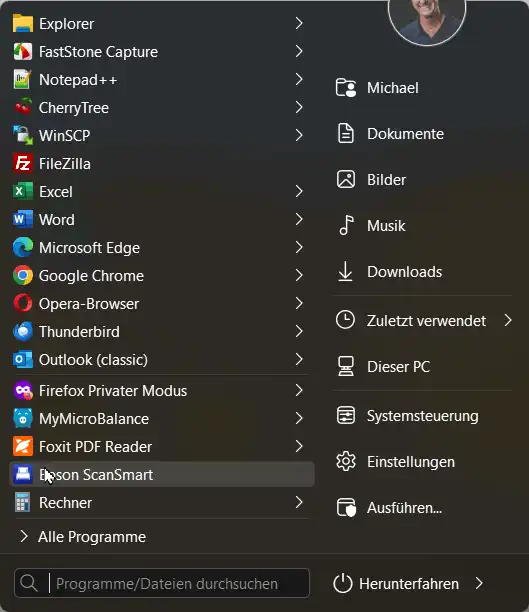Click the green Excel icon
Viewport: 529px width, 612px height.
[x=23, y=192]
